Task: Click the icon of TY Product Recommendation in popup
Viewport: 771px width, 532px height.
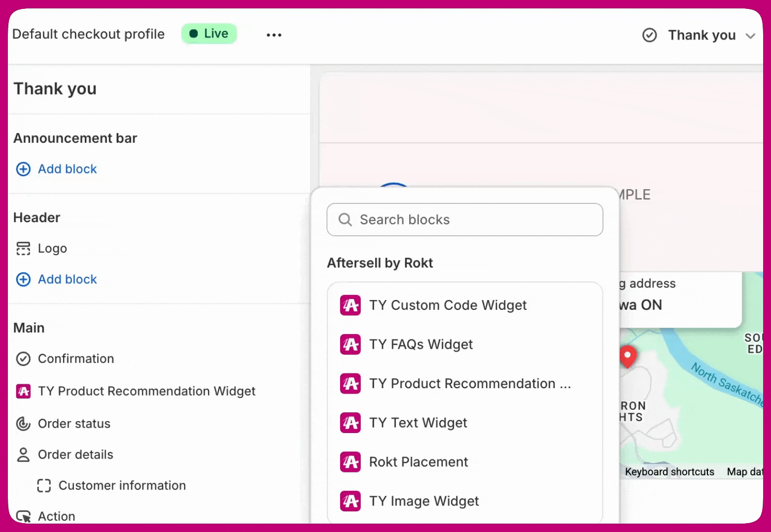Action: point(350,384)
